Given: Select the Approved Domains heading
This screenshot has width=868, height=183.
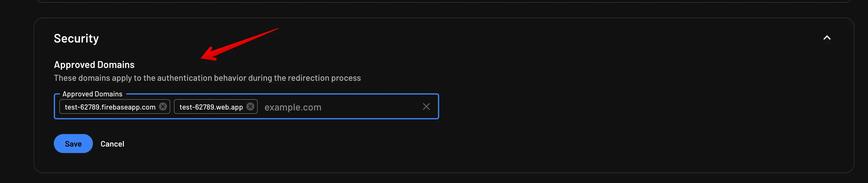Looking at the screenshot, I should pyautogui.click(x=94, y=65).
